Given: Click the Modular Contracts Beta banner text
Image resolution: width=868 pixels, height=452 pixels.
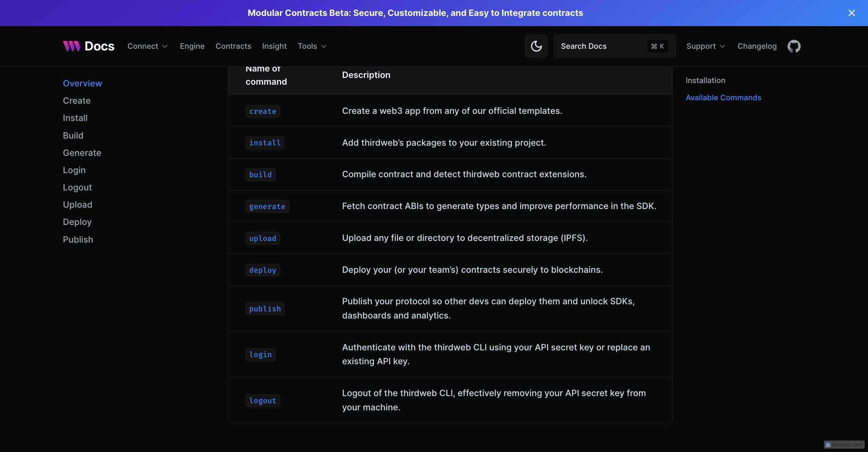Looking at the screenshot, I should tap(415, 13).
